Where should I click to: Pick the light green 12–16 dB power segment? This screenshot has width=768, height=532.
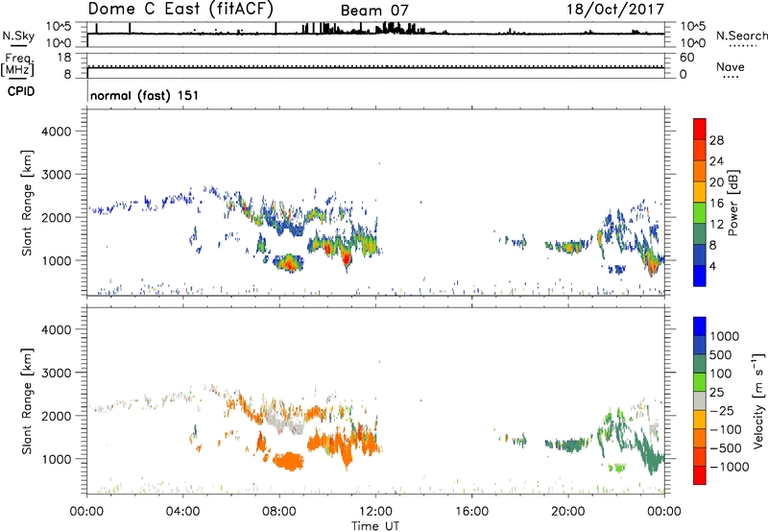[x=700, y=212]
